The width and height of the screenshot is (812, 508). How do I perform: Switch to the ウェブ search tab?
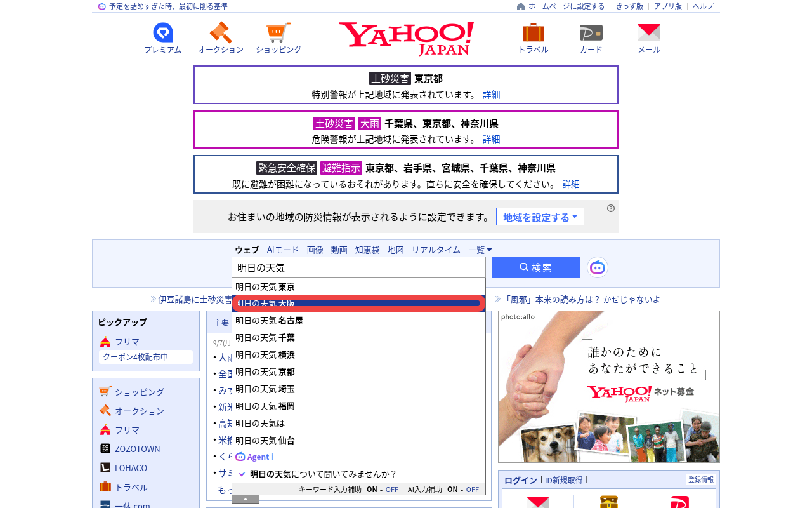tap(247, 250)
